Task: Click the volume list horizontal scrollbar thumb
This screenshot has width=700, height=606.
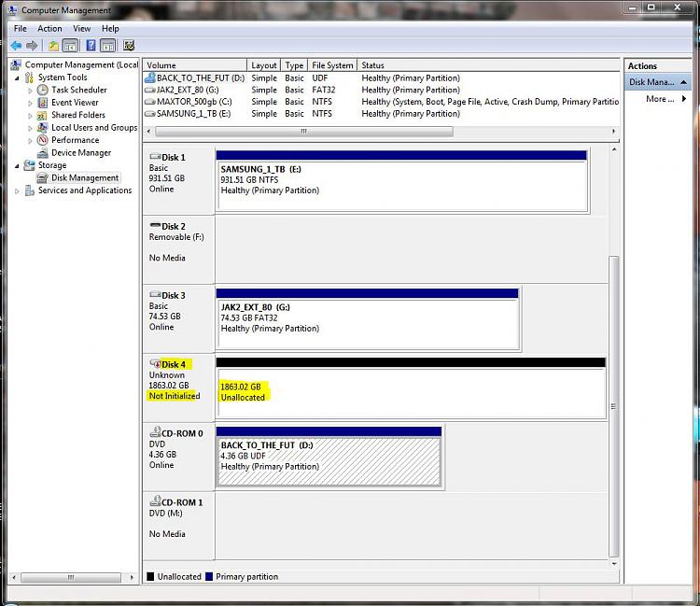Action: [x=304, y=132]
